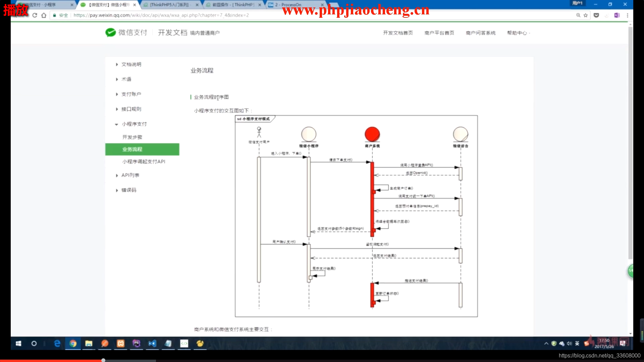
Task: Open the taskbar clock and date
Action: [x=604, y=343]
